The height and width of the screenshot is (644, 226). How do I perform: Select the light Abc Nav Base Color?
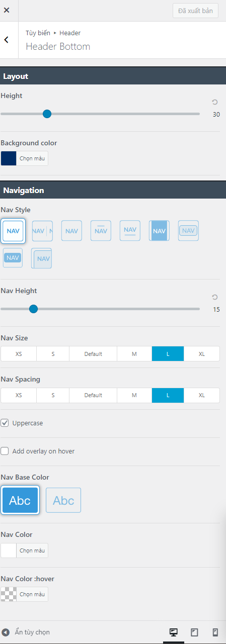point(63,500)
